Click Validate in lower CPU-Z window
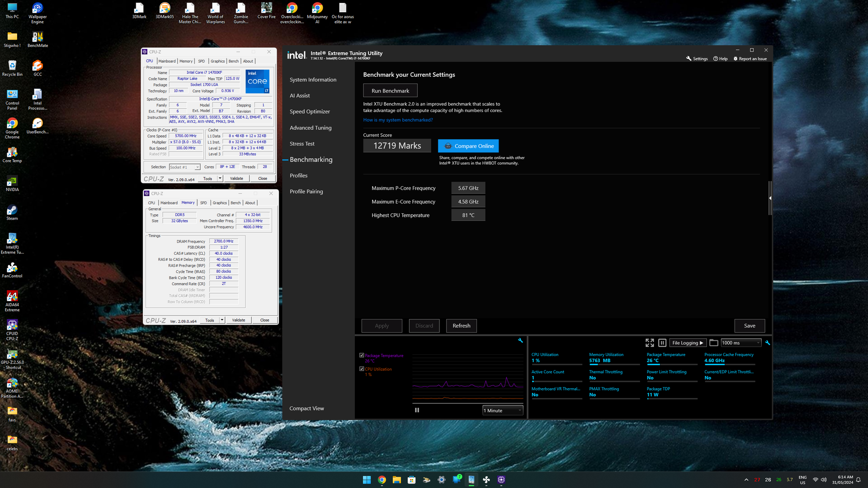The height and width of the screenshot is (488, 868). (x=239, y=320)
